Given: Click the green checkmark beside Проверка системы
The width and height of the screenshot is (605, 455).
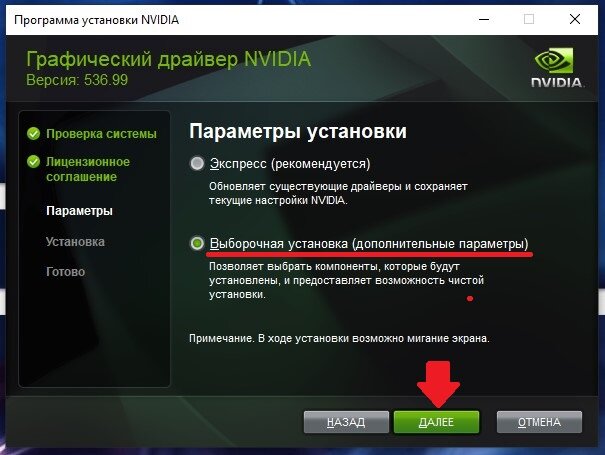Looking at the screenshot, I should coord(34,134).
